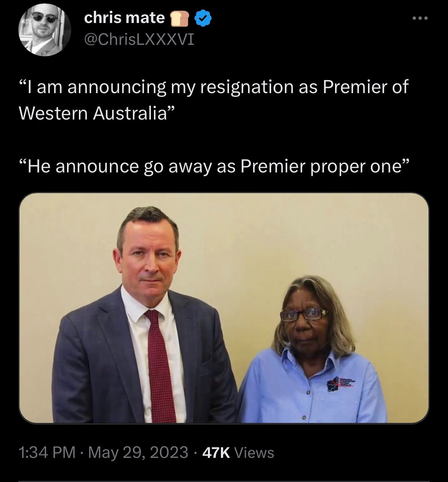Click the May 29, 2023 date
Image resolution: width=448 pixels, height=482 pixels.
coord(138,452)
